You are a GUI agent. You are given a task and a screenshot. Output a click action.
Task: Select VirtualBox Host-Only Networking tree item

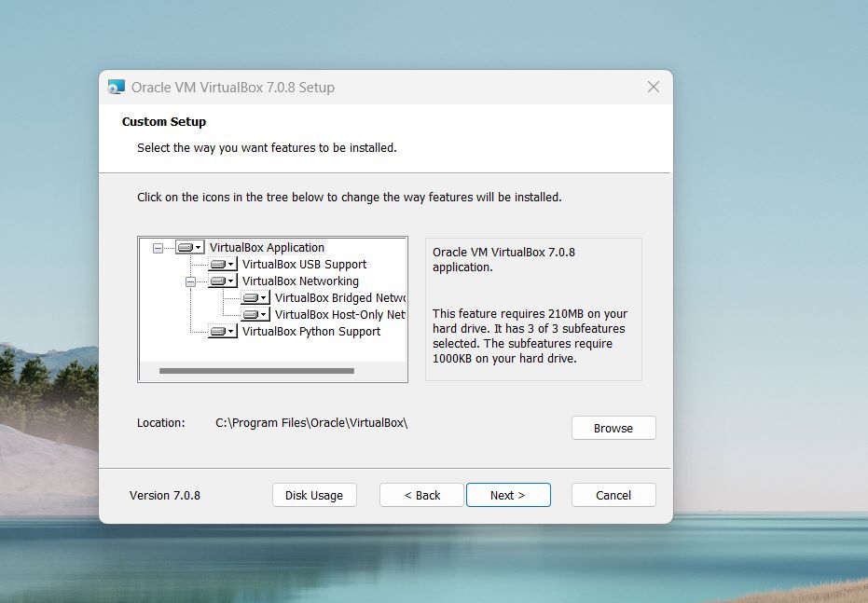[x=340, y=315]
